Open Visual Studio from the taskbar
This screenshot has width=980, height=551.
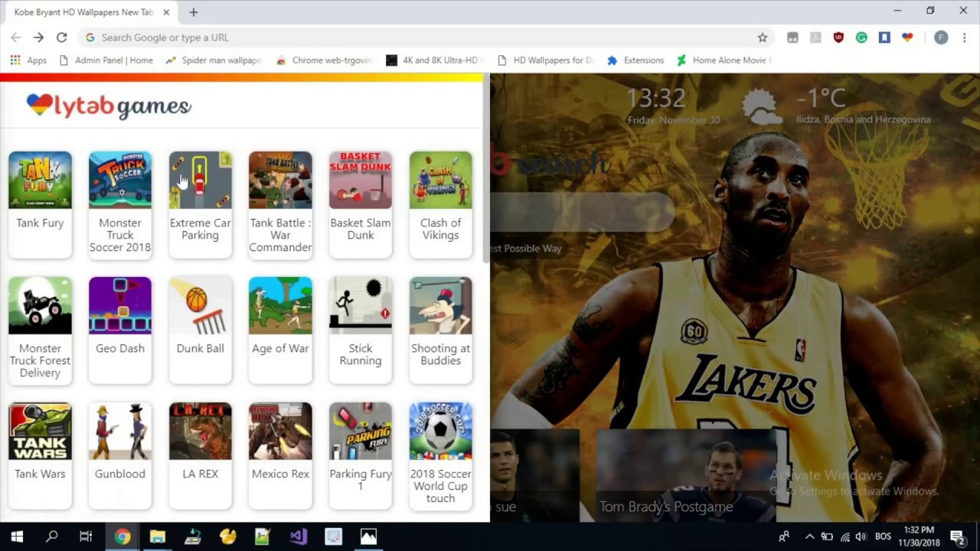coord(298,536)
